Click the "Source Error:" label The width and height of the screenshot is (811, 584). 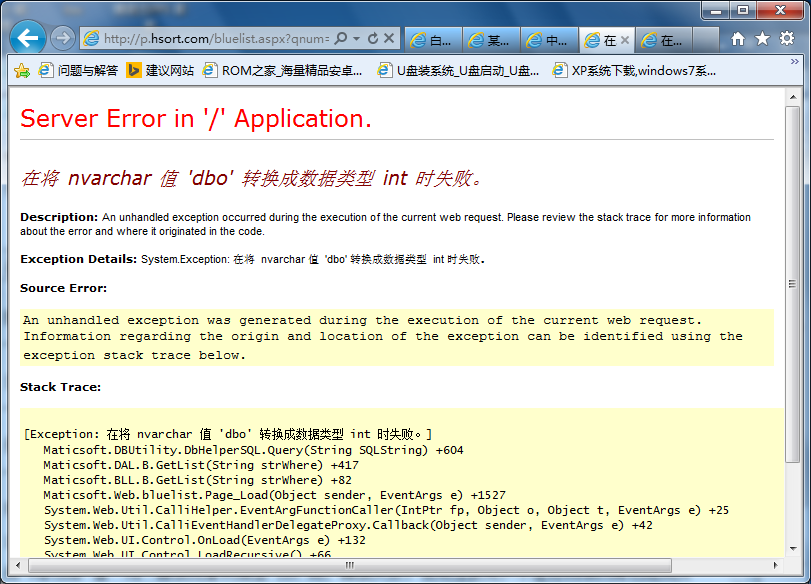click(64, 288)
